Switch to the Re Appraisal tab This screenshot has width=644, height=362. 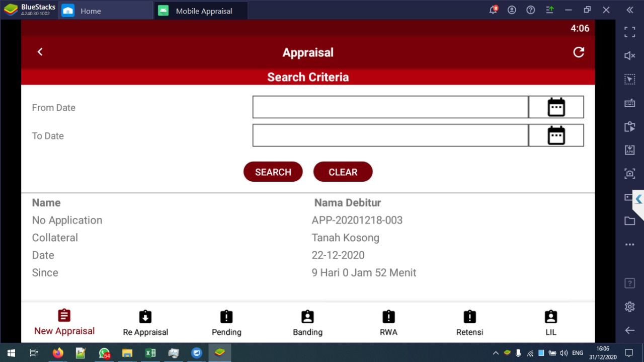point(145,323)
